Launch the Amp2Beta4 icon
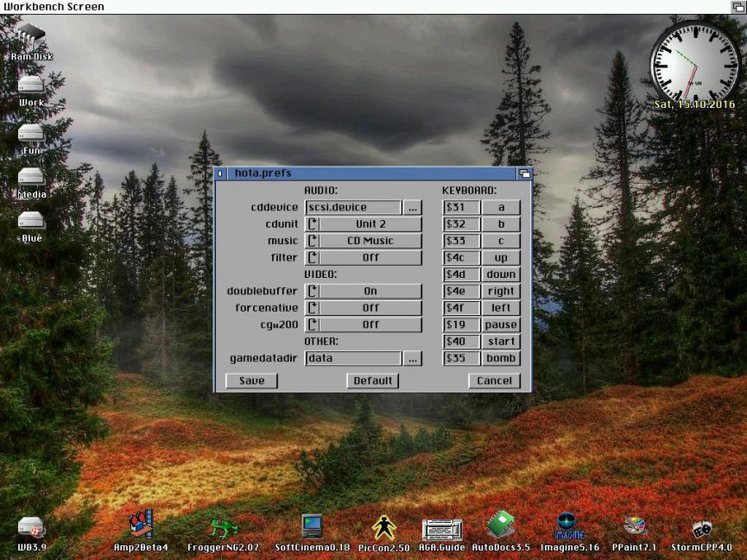The height and width of the screenshot is (560, 747). click(141, 525)
